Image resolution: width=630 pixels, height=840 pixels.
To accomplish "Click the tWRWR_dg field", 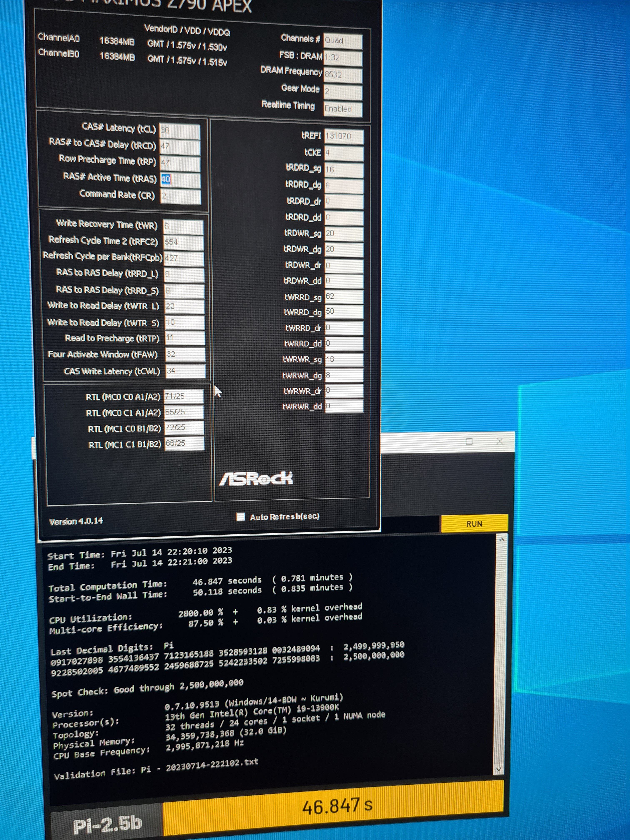I will point(344,376).
